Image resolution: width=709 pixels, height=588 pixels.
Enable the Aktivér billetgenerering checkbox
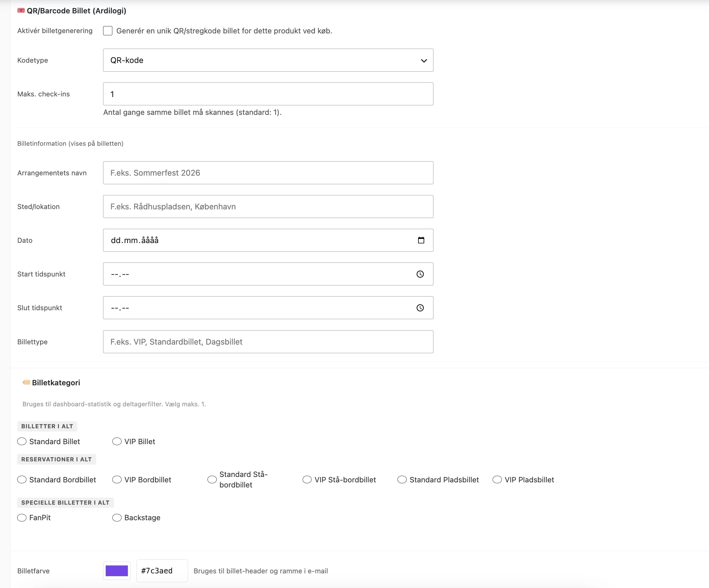pyautogui.click(x=108, y=31)
